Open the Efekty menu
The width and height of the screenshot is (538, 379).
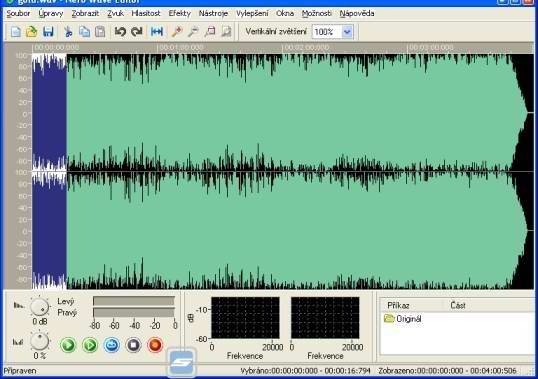pos(179,13)
